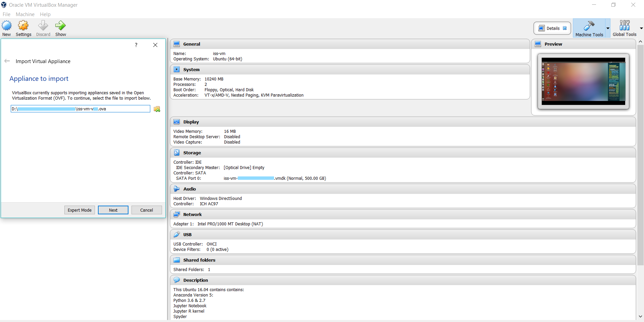Close the Import Virtual Appliance dialog
Image resolution: width=644 pixels, height=322 pixels.
155,45
